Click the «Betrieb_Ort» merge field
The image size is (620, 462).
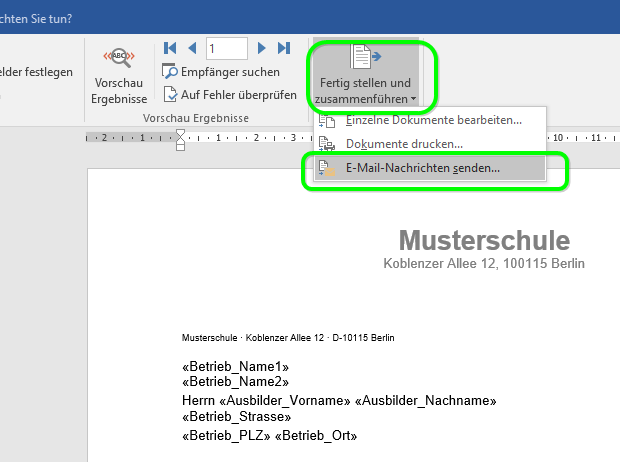tap(316, 435)
